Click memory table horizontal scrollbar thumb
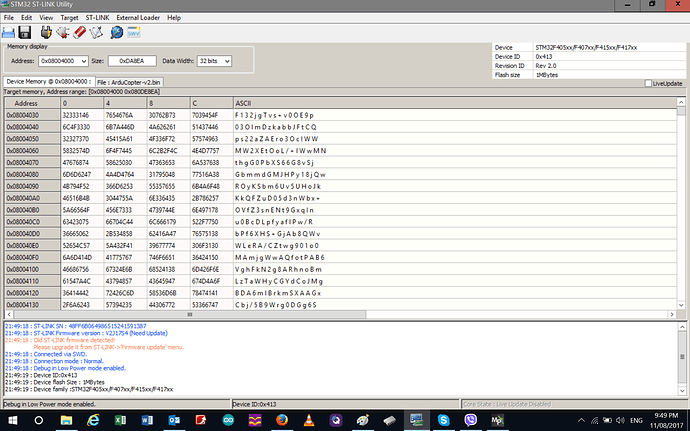Screen dimensions: 690x431 (x=190, y=314)
